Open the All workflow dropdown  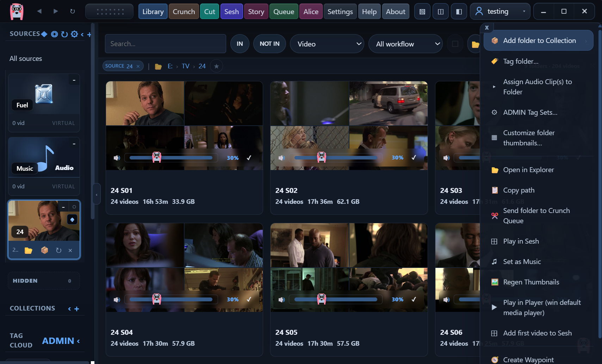405,44
